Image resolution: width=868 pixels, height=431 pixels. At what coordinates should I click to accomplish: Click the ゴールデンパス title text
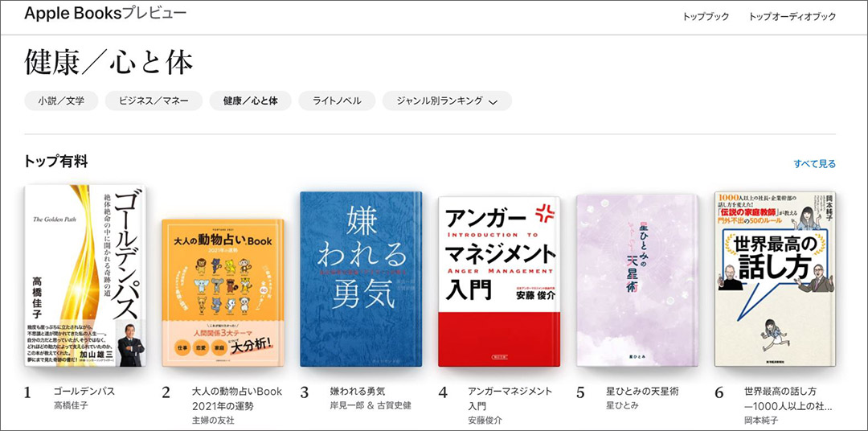(84, 391)
